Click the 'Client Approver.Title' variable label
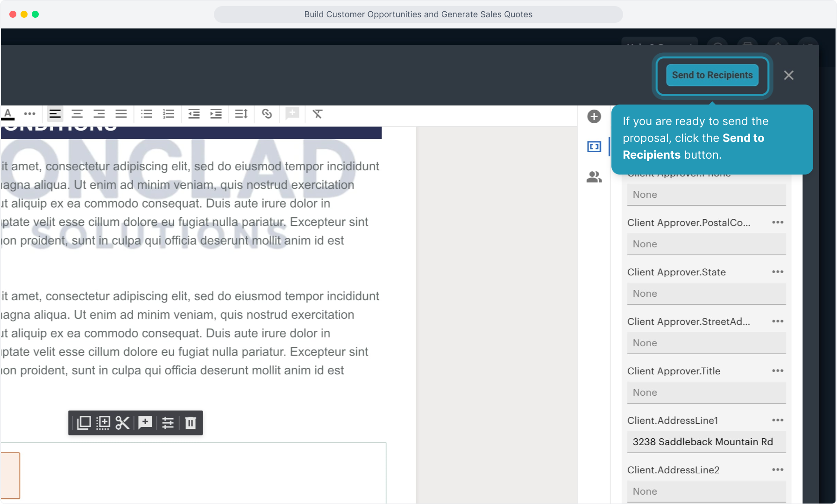The image size is (837, 504). point(674,371)
